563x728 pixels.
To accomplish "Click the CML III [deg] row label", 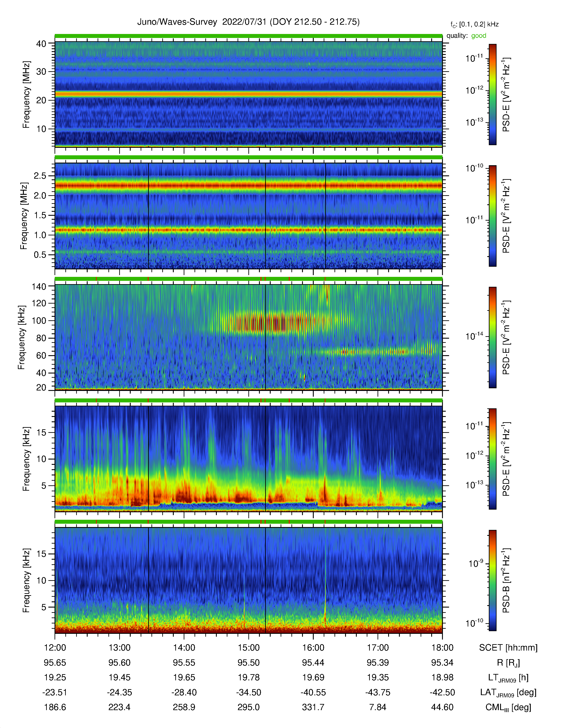I will tap(508, 707).
